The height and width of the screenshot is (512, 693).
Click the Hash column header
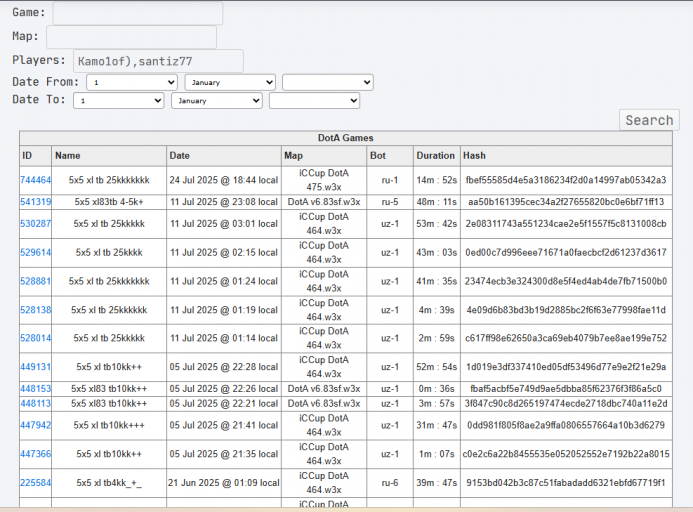(x=566, y=156)
